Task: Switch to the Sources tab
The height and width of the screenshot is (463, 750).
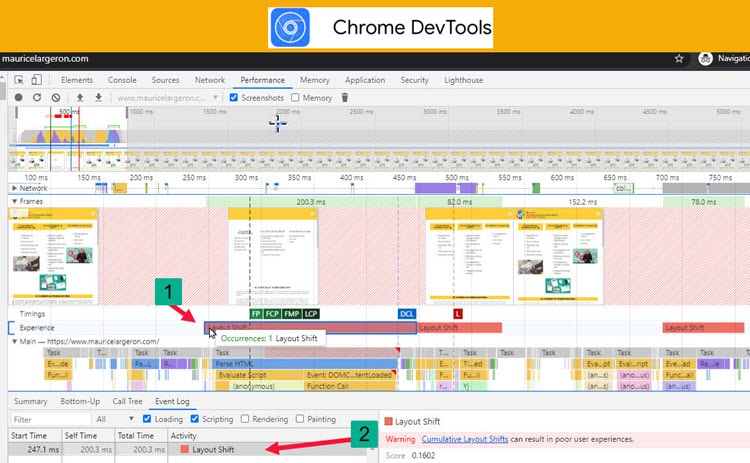Action: coord(165,80)
